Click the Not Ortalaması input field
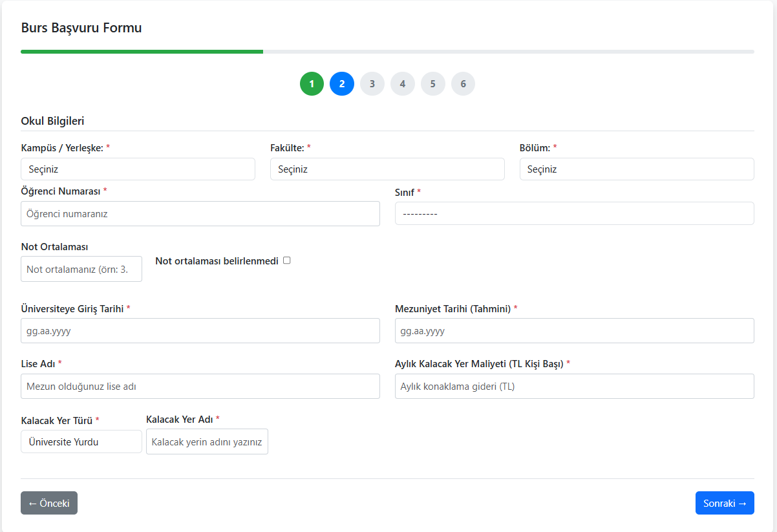The width and height of the screenshot is (777, 532). coord(81,269)
